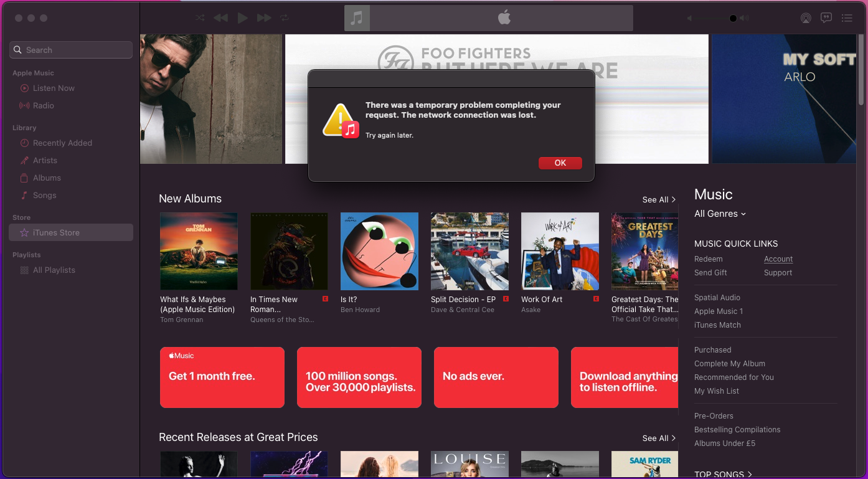868x479 pixels.
Task: Toggle shuffle playback
Action: [x=200, y=18]
